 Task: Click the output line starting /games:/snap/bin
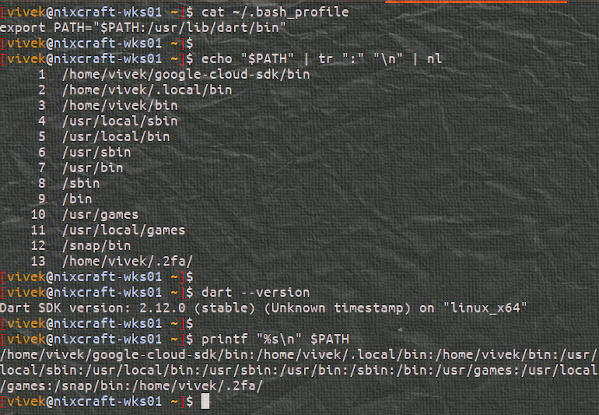point(131,386)
